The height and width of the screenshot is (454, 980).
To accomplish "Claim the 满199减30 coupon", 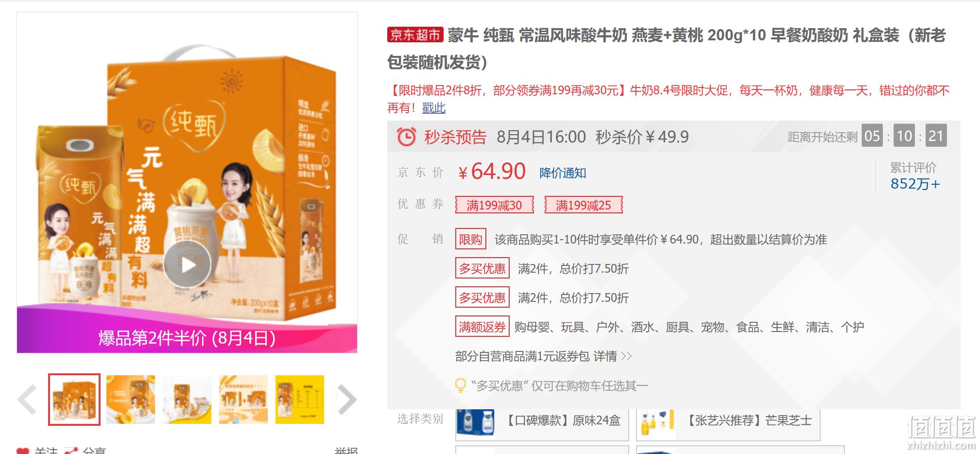I will click(x=494, y=205).
